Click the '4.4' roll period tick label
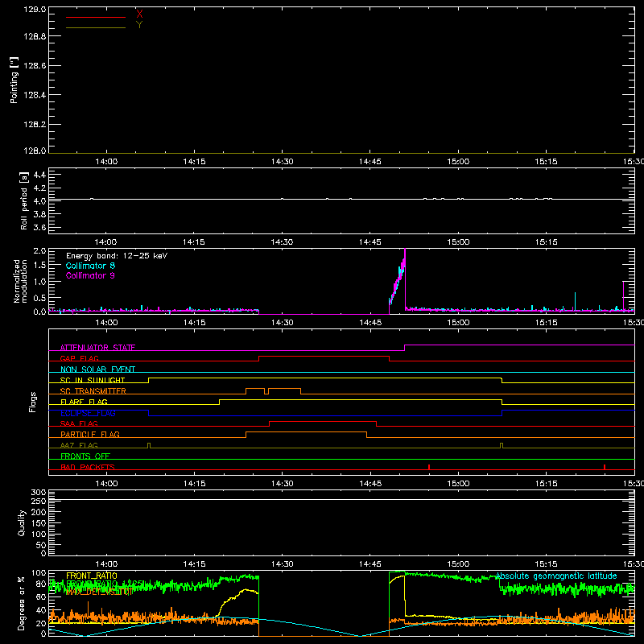Image resolution: width=644 pixels, height=644 pixels. (x=39, y=175)
